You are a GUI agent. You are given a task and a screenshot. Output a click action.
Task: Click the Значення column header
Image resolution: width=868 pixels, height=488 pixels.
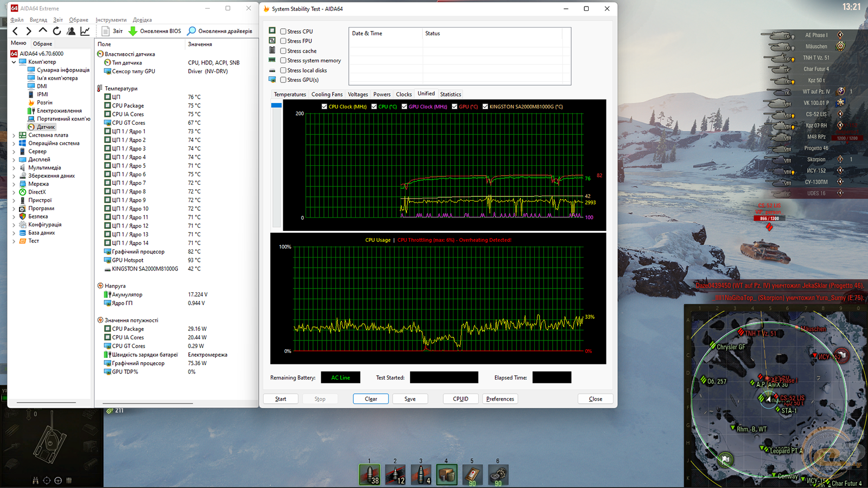coord(200,44)
